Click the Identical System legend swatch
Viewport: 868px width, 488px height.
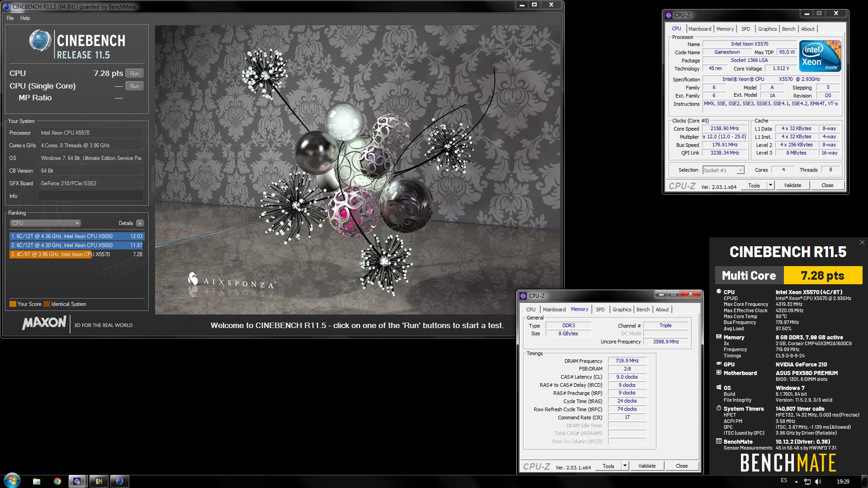[x=47, y=304]
